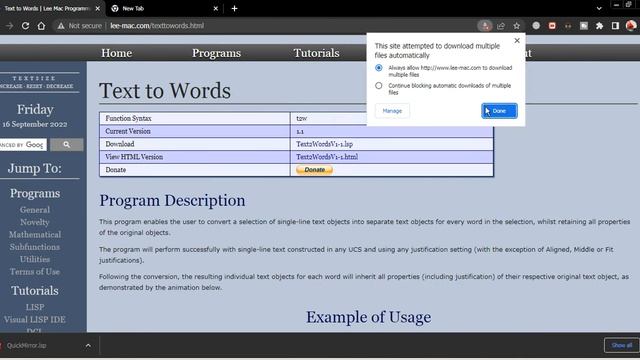The image size is (640, 360).
Task: Click the site search magnifier button
Action: click(x=67, y=144)
